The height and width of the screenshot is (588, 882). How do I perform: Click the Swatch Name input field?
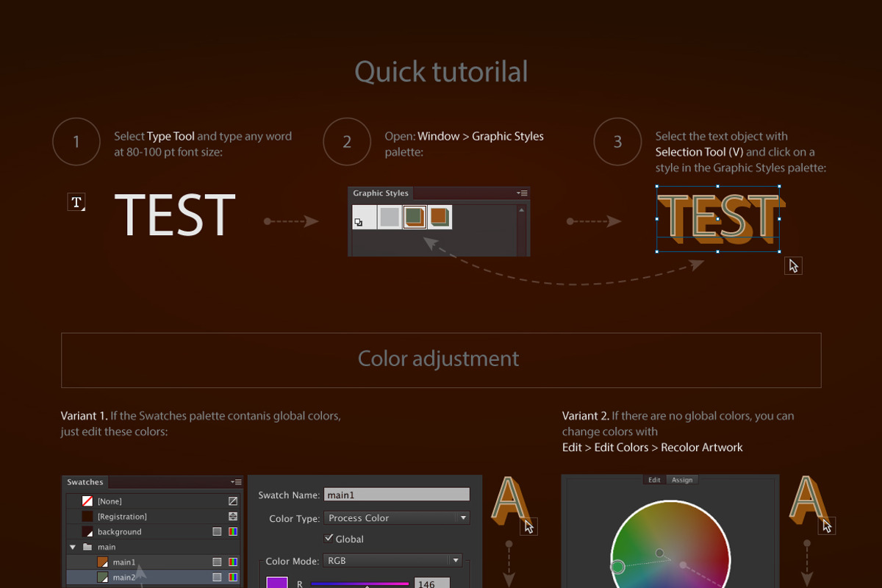(397, 495)
